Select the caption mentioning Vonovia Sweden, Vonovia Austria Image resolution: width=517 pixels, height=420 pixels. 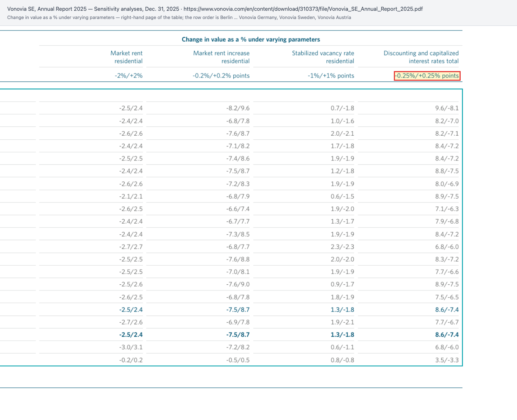pyautogui.click(x=179, y=18)
